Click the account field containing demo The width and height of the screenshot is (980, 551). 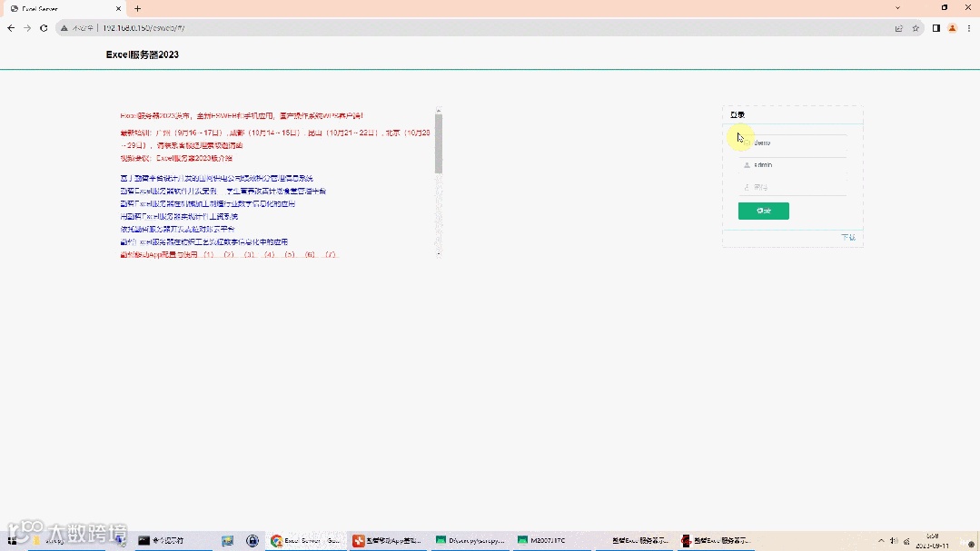point(793,143)
